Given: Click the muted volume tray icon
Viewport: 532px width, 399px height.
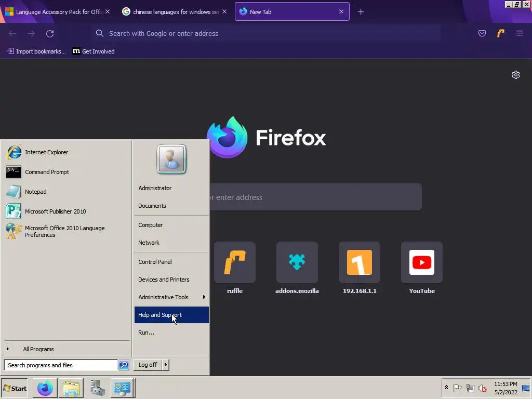Looking at the screenshot, I should 482,388.
